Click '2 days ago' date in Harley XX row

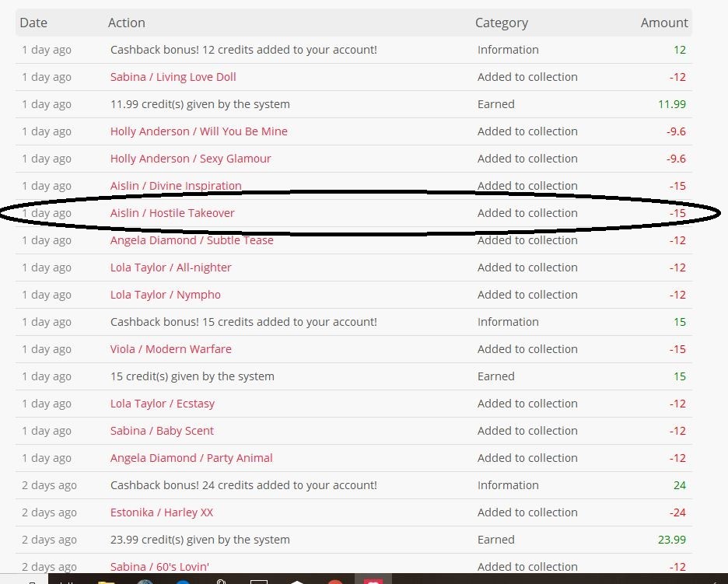(49, 512)
